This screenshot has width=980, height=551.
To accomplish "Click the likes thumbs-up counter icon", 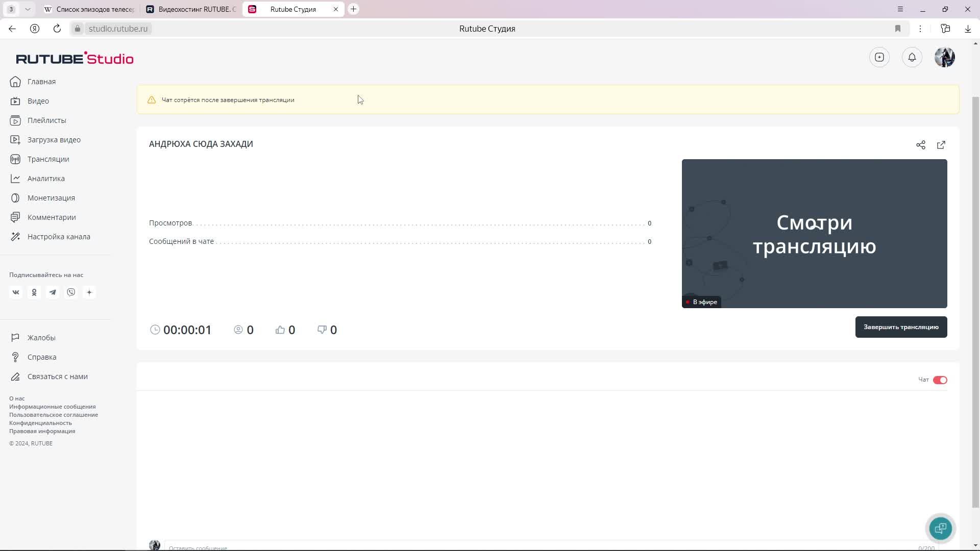I will coord(280,330).
